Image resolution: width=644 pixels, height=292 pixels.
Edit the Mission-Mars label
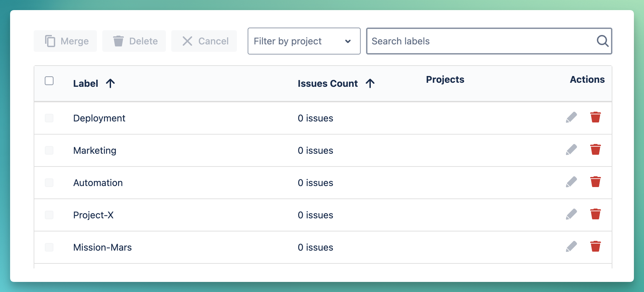pos(571,247)
